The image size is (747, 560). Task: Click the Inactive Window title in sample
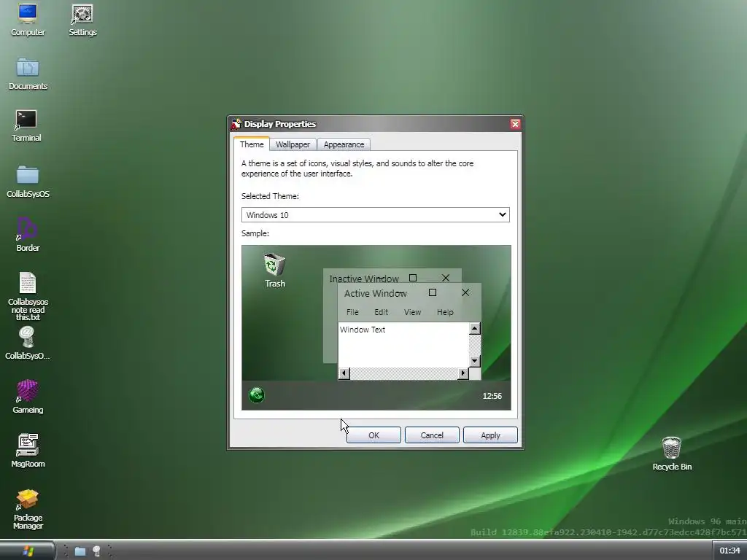364,279
